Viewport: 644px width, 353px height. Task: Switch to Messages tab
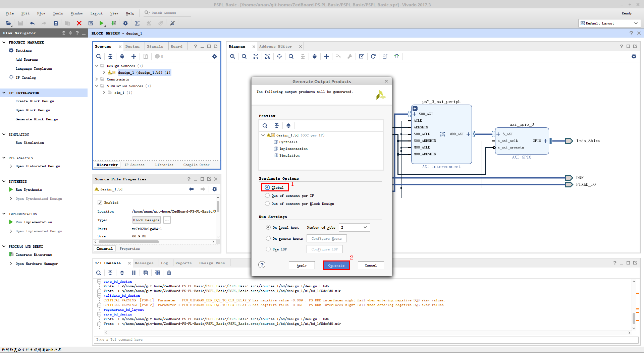144,263
